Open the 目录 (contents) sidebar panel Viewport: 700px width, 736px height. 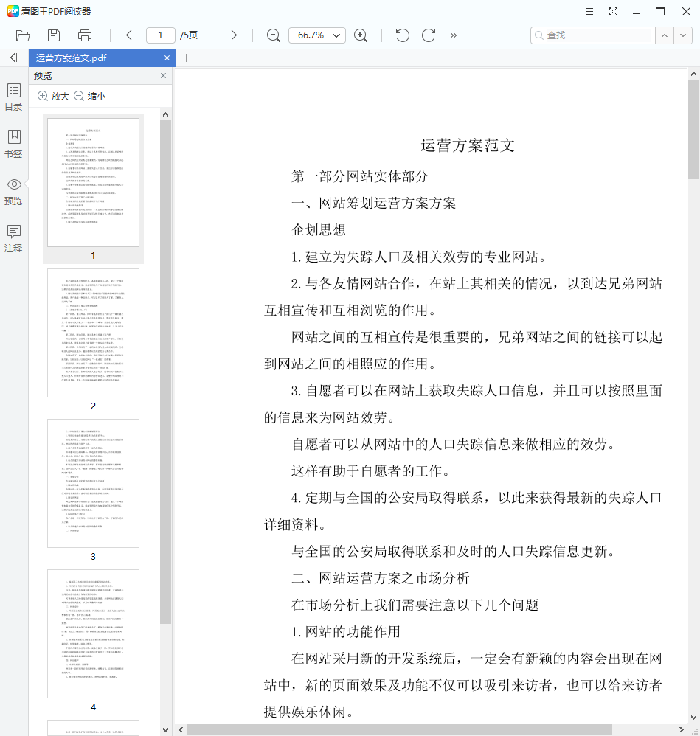click(x=13, y=97)
